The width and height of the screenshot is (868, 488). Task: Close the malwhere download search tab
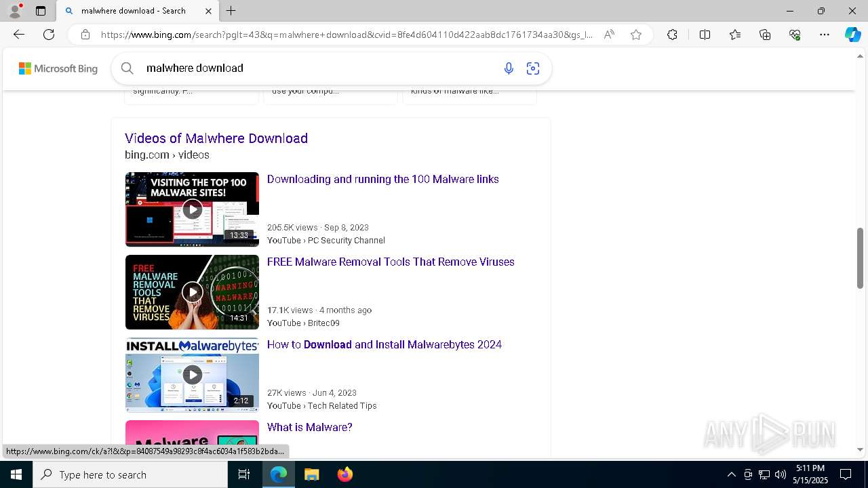pyautogui.click(x=209, y=11)
